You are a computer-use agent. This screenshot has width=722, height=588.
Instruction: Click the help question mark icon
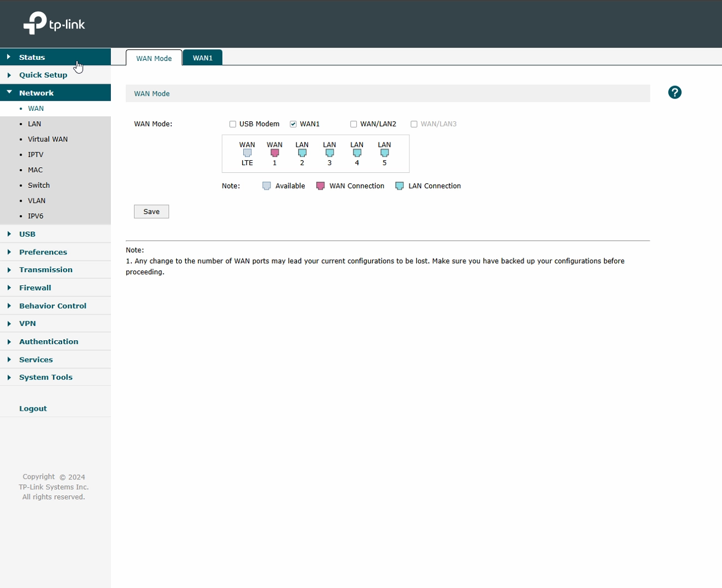674,93
